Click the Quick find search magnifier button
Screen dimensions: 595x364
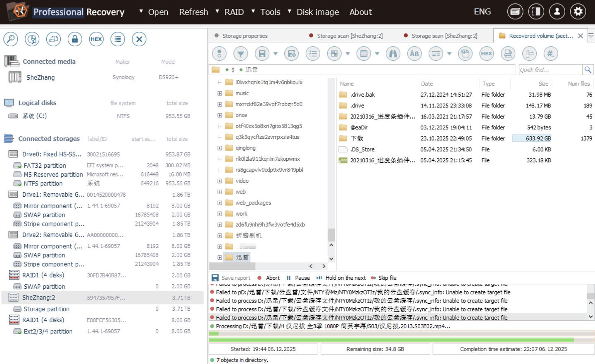tap(588, 69)
